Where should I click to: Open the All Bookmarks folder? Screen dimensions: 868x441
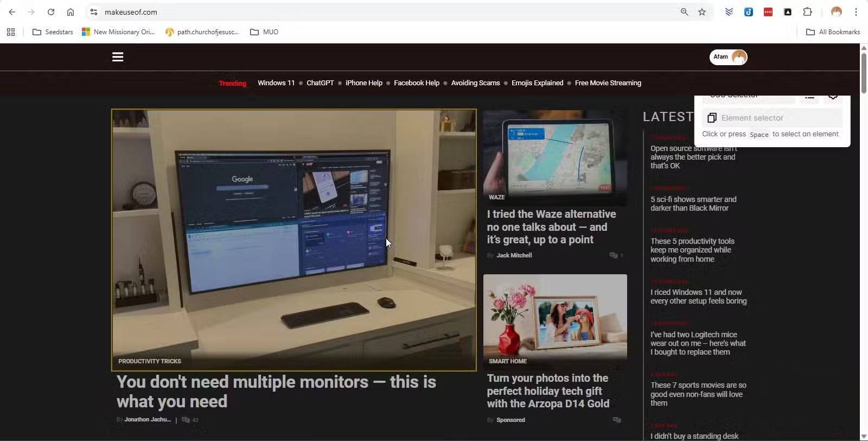(x=833, y=32)
